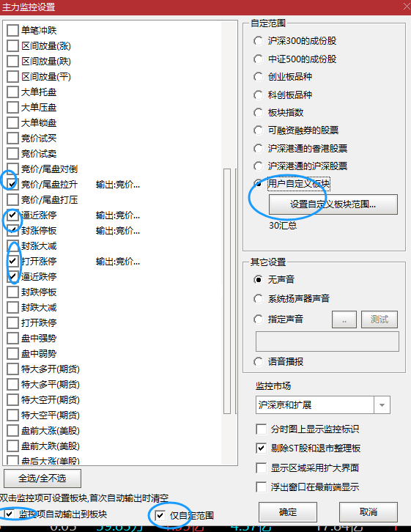411x532 pixels.
Task: Toggle 剔除ST股和退市整理板 checkbox
Action: [x=261, y=448]
